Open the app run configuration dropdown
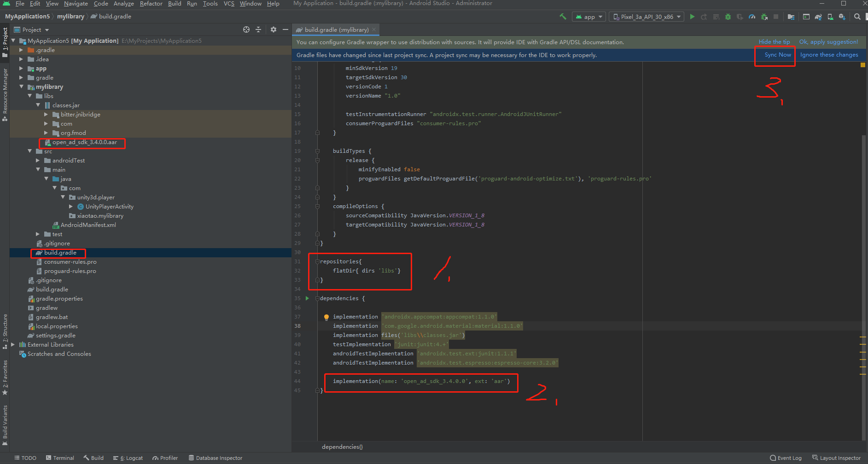The image size is (868, 464). tap(588, 17)
